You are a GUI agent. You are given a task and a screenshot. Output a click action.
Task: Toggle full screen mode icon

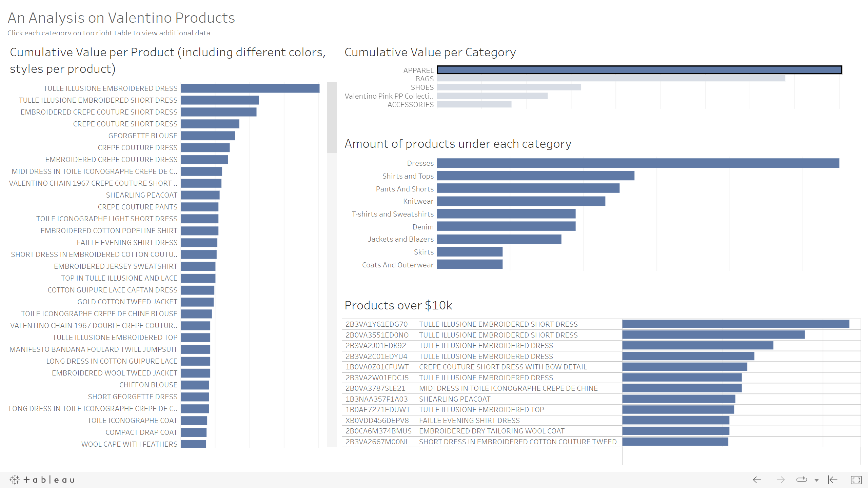(856, 480)
